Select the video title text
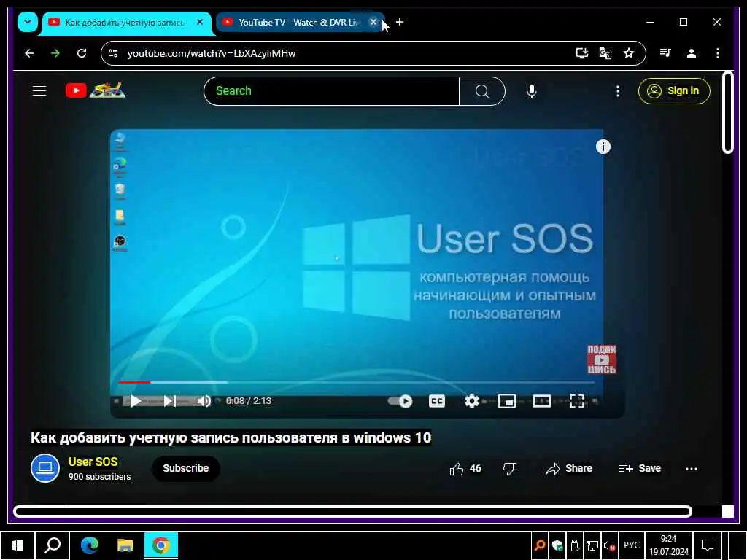 click(231, 437)
